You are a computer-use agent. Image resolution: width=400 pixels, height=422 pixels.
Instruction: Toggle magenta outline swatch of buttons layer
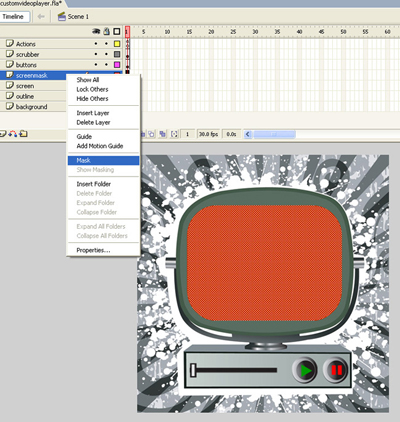click(x=117, y=65)
